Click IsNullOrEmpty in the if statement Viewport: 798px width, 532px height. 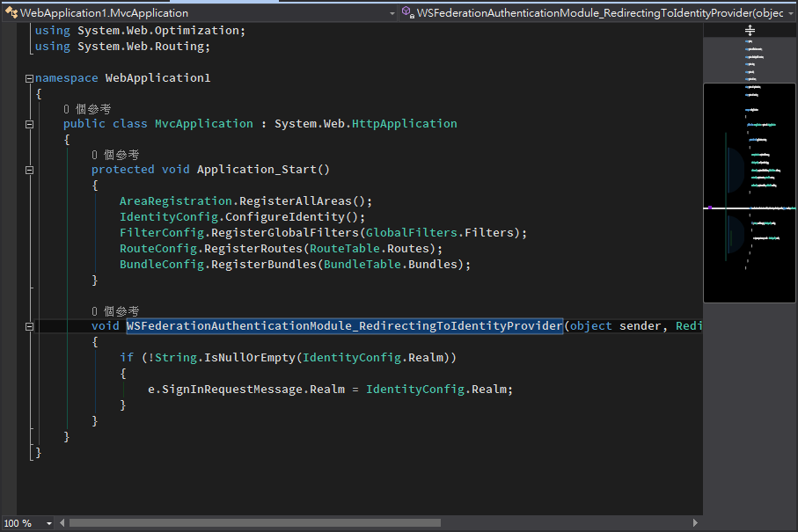pos(249,358)
